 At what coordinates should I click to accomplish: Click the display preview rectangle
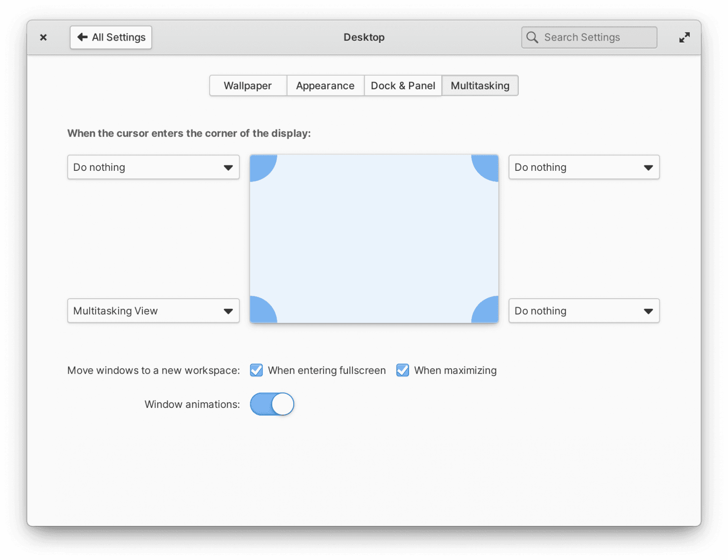tap(374, 238)
